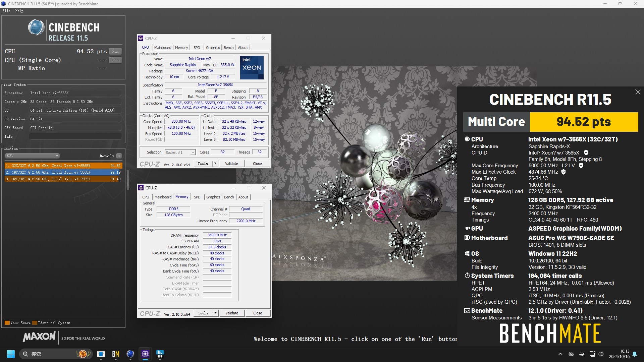644x362 pixels.
Task: Open the Help menu in Cinebench
Action: (19, 11)
